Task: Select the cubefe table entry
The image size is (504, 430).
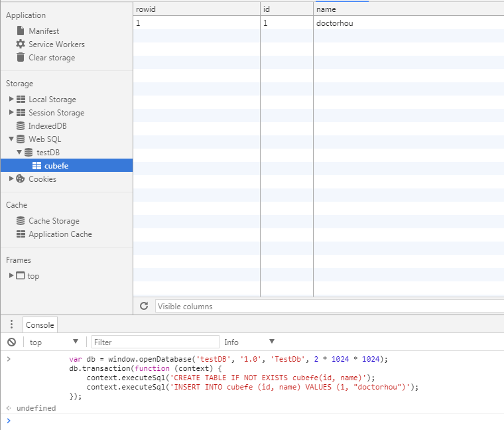Action: [x=66, y=165]
